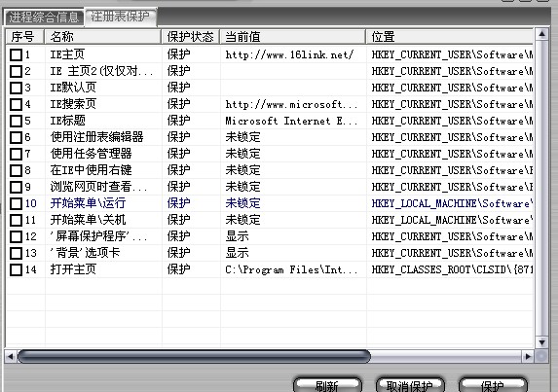
Task: Tick checkbox for row 11 开始菜单\关机
Action: click(x=16, y=220)
